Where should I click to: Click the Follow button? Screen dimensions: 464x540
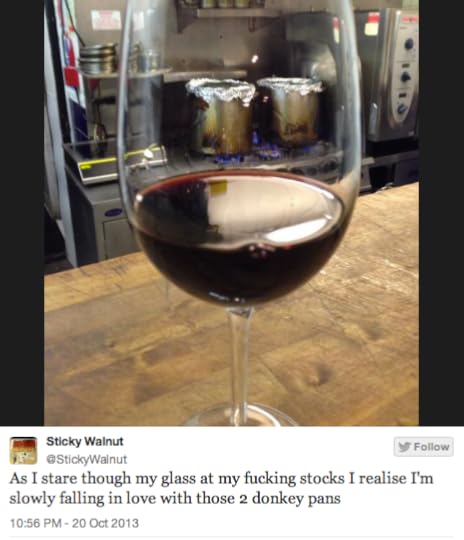[x=423, y=447]
